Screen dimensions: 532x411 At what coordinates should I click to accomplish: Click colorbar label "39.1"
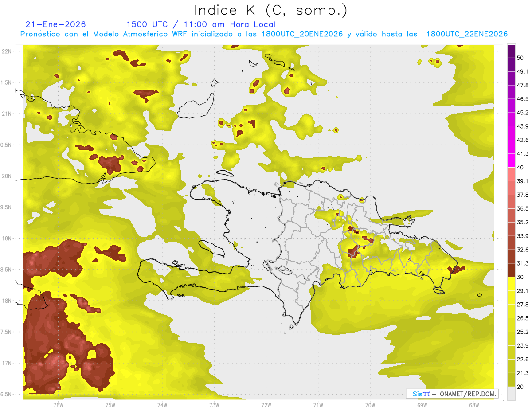pos(523,181)
